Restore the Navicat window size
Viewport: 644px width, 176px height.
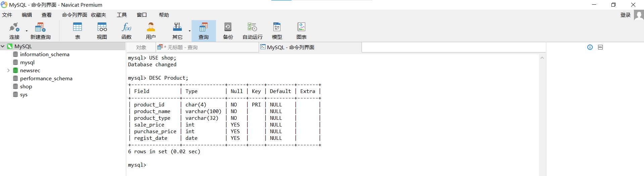click(x=613, y=5)
